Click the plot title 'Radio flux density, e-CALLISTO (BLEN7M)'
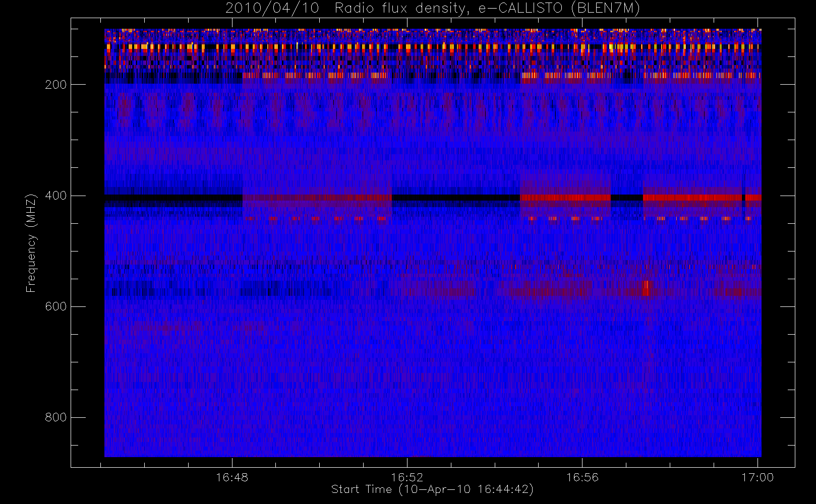This screenshot has width=816, height=504. tap(487, 9)
